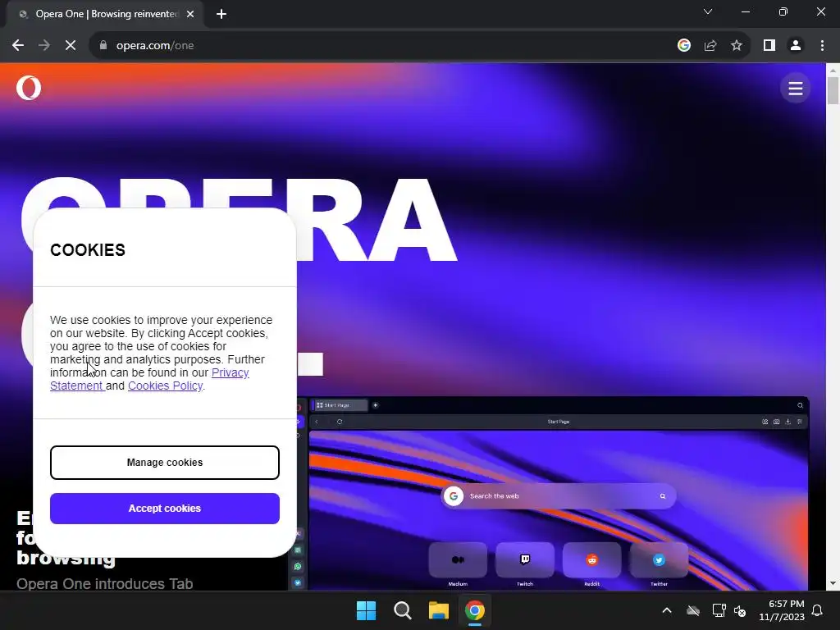Open notifications bell icon
The width and height of the screenshot is (840, 630).
[818, 610]
